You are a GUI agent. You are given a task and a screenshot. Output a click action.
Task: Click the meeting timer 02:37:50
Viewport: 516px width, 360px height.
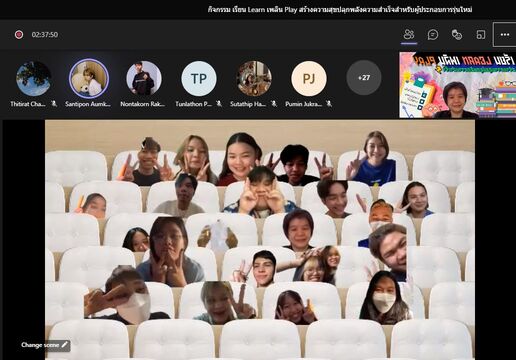pyautogui.click(x=45, y=34)
